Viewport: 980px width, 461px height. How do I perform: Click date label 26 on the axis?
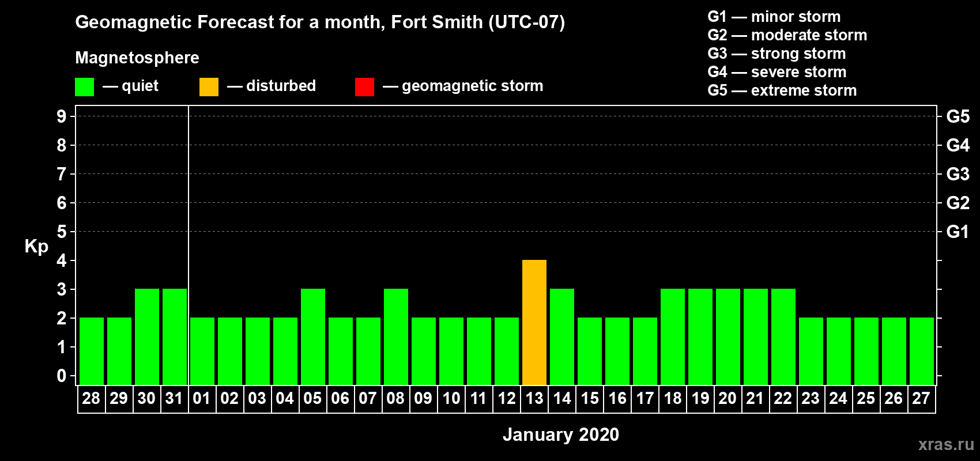click(x=894, y=398)
